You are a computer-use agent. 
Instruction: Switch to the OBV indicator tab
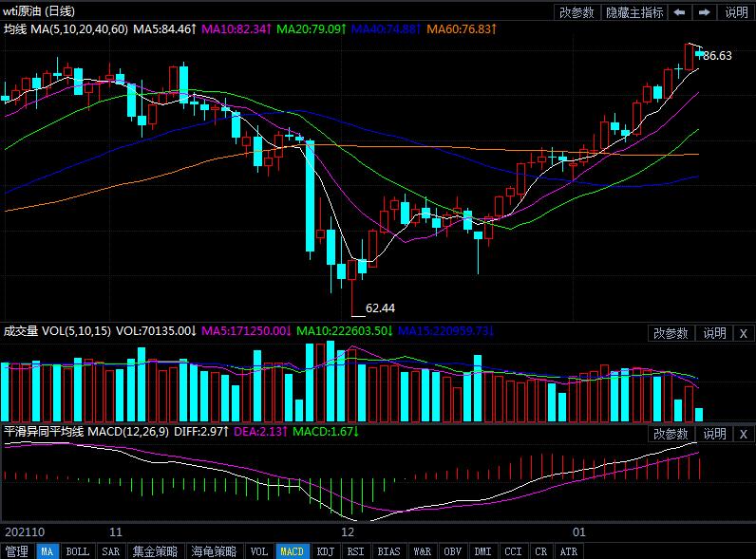tap(453, 551)
